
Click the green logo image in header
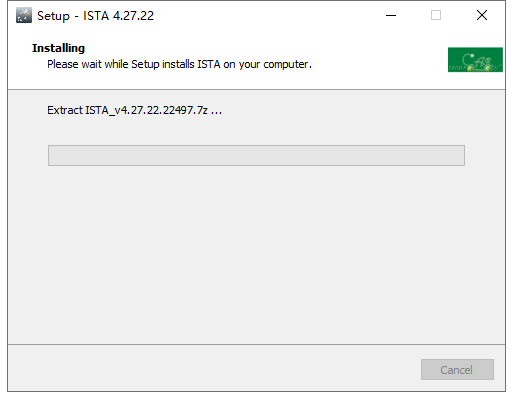tap(475, 60)
